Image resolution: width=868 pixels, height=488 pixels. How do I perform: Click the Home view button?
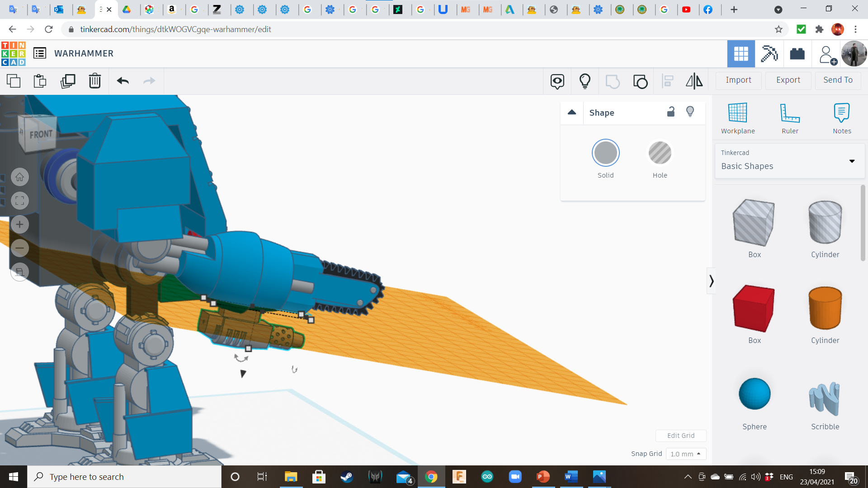(x=20, y=177)
